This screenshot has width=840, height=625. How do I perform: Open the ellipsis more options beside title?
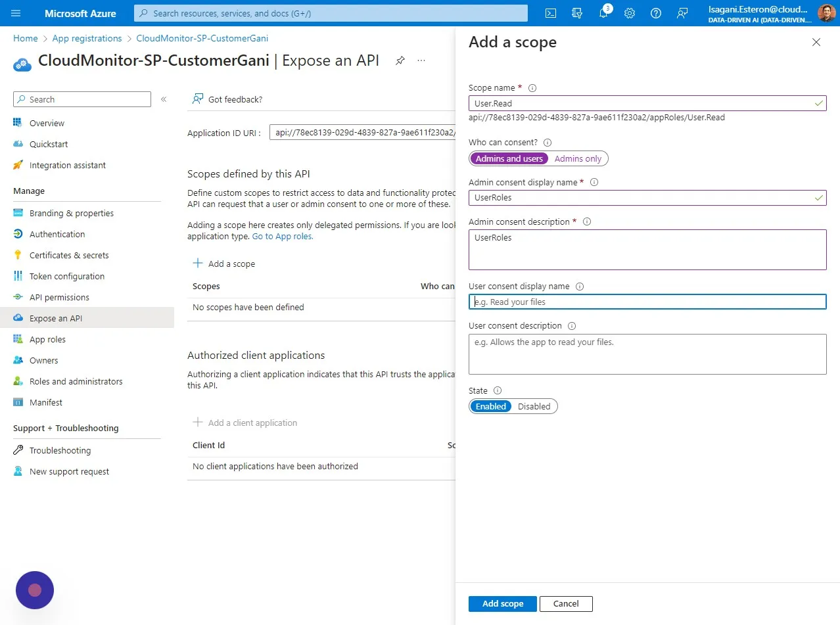[x=421, y=60]
